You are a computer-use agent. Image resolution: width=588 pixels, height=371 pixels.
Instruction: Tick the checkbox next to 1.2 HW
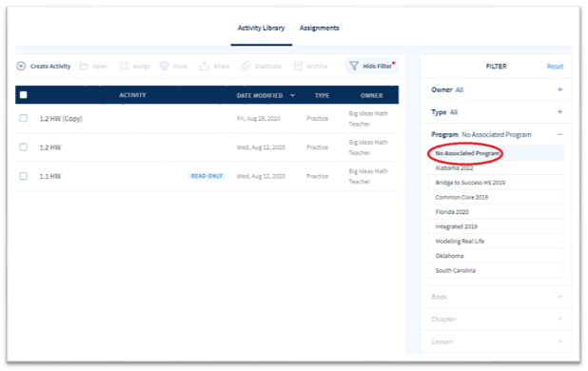pyautogui.click(x=23, y=146)
